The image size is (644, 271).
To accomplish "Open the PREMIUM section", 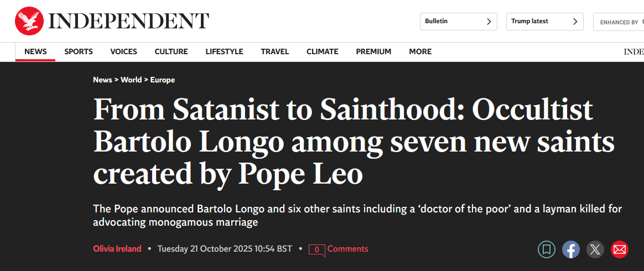I will tap(373, 51).
